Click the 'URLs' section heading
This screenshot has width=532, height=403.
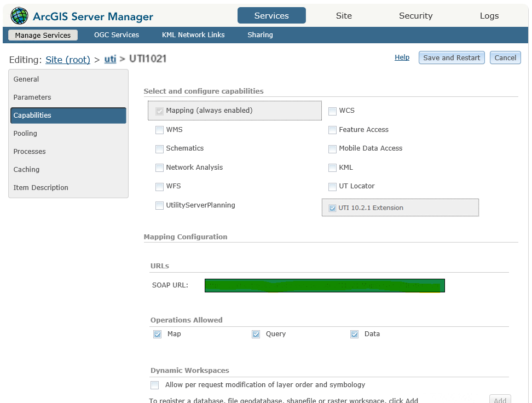160,266
